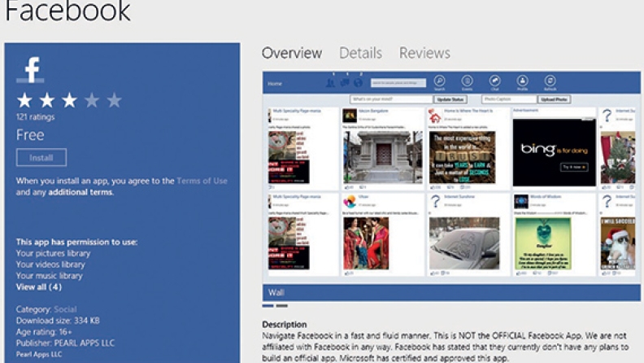Open the snow-covered car photo
Viewport: 644px width, 363px height.
(464, 243)
